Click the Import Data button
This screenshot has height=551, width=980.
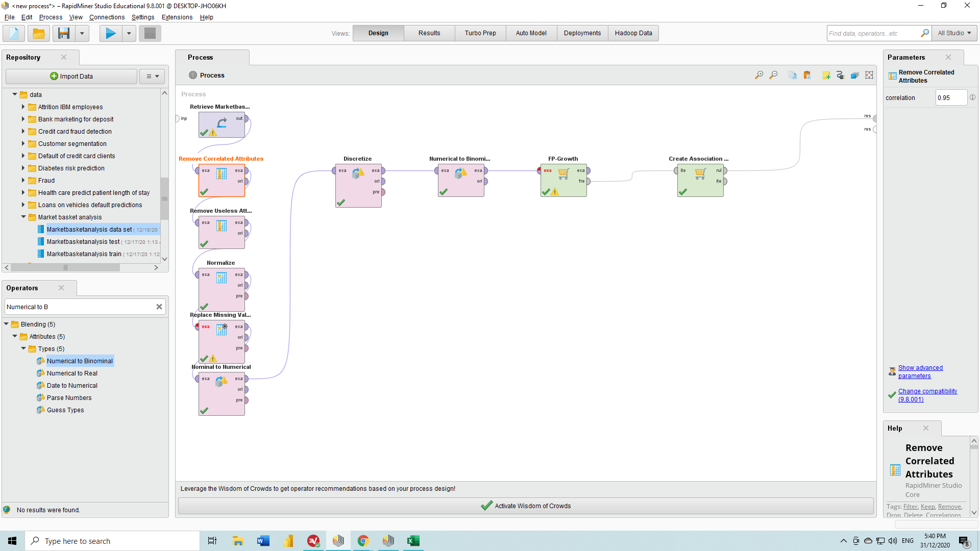point(71,77)
